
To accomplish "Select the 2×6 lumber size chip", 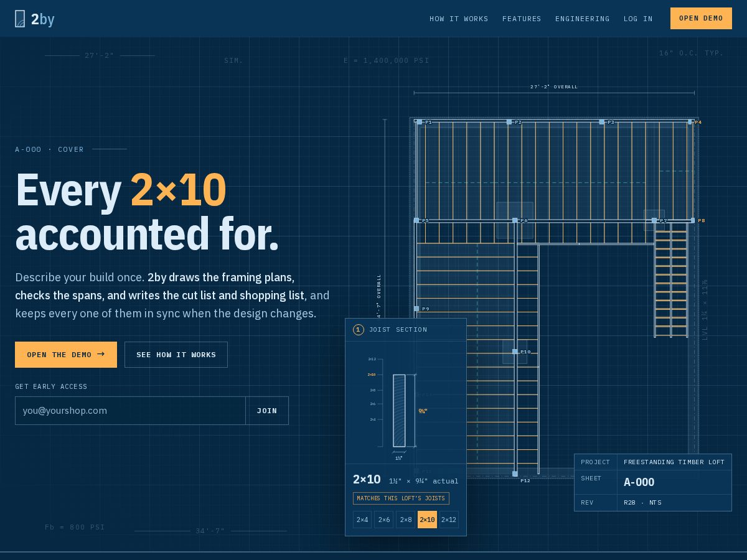I will 384,520.
